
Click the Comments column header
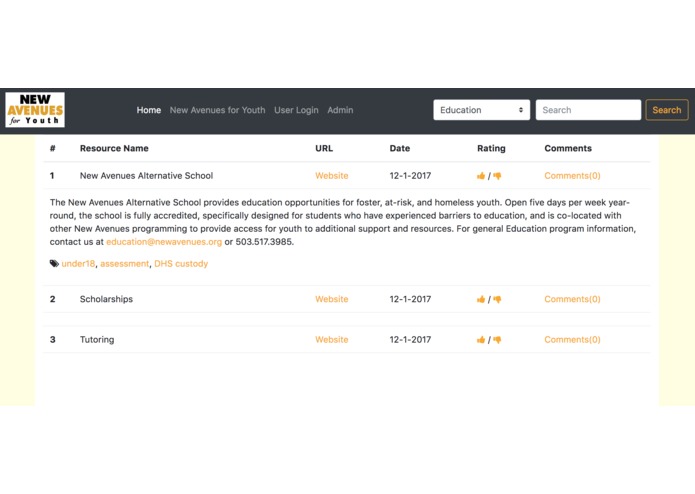point(568,148)
